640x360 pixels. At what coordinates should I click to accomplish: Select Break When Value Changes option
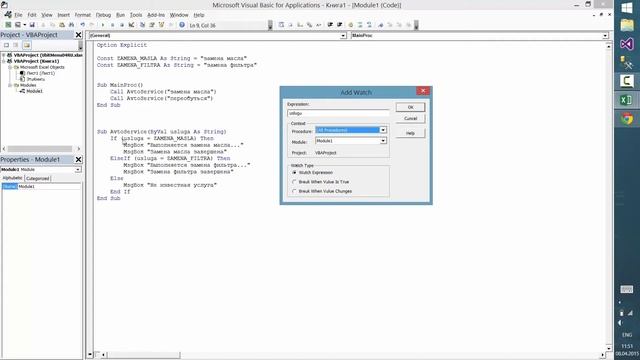coord(294,191)
